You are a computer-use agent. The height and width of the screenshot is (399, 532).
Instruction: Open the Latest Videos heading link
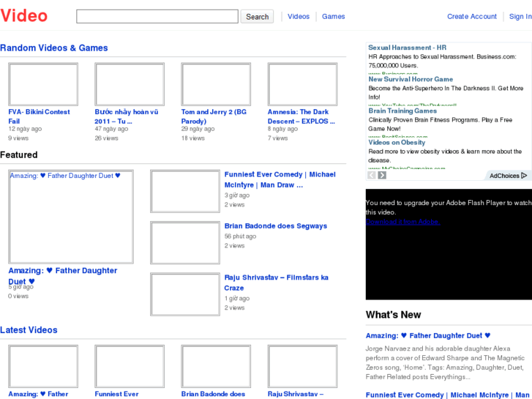tap(29, 330)
